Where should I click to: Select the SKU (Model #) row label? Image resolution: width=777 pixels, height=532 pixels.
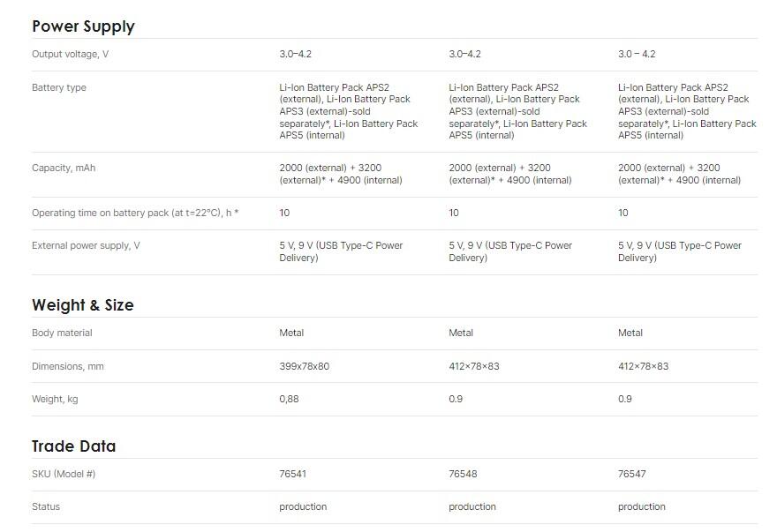(x=64, y=475)
